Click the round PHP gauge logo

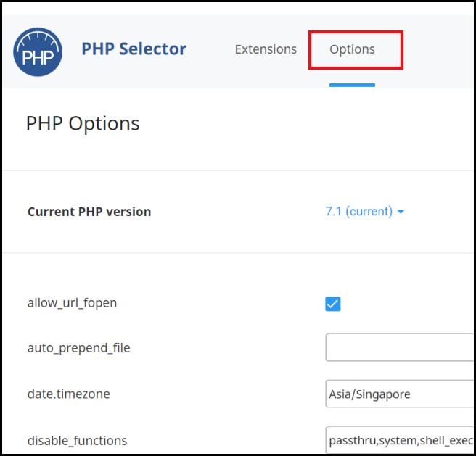click(38, 52)
